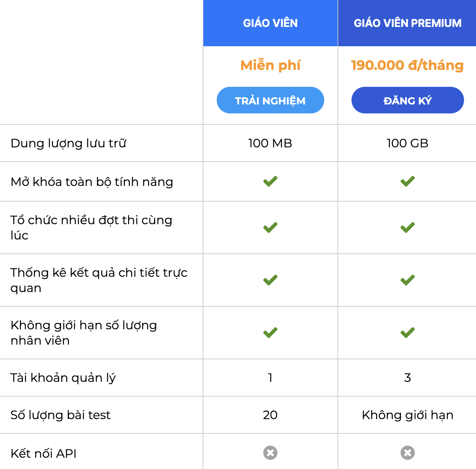The height and width of the screenshot is (469, 476).
Task: Click the ĐĂNG KÝ button
Action: (x=407, y=100)
